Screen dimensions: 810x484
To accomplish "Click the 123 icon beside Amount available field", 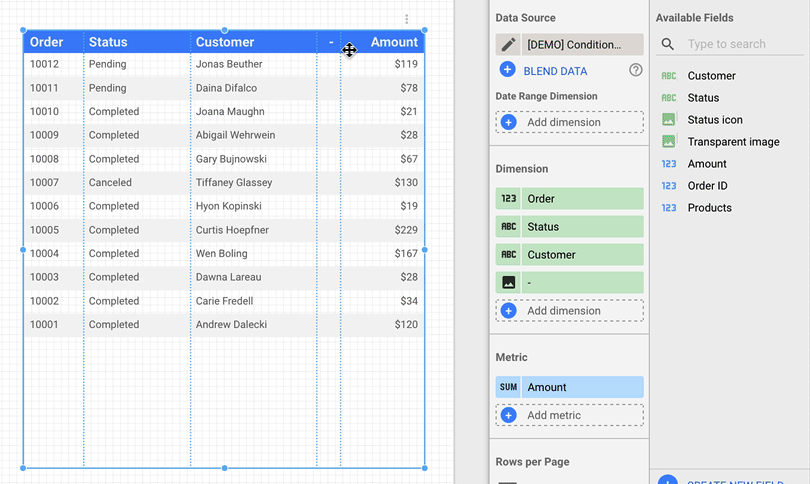I will tap(668, 164).
